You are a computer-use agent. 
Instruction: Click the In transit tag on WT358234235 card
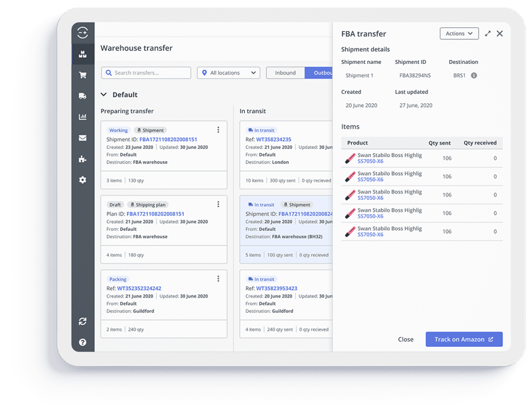click(261, 130)
